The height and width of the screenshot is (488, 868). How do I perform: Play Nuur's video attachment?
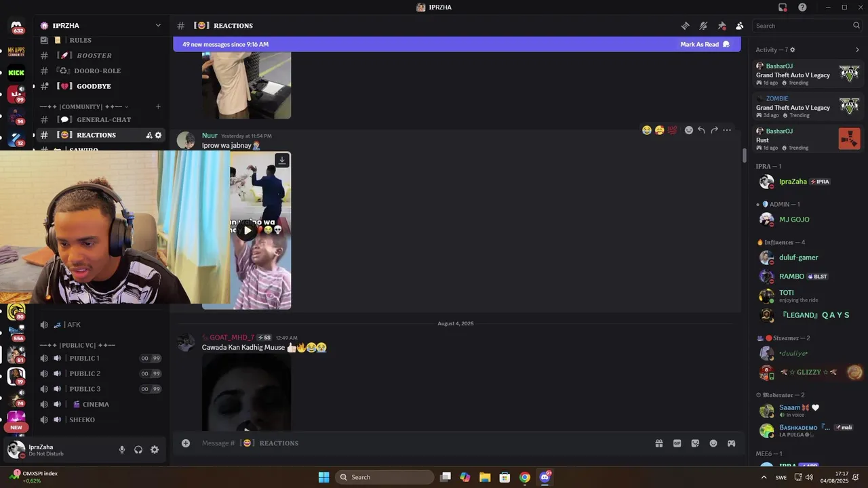coord(248,230)
